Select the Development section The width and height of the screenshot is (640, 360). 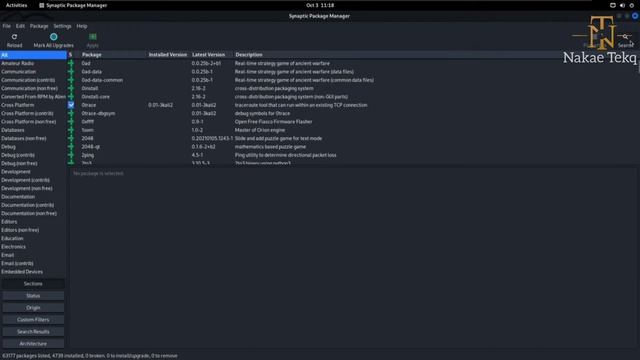point(33,171)
